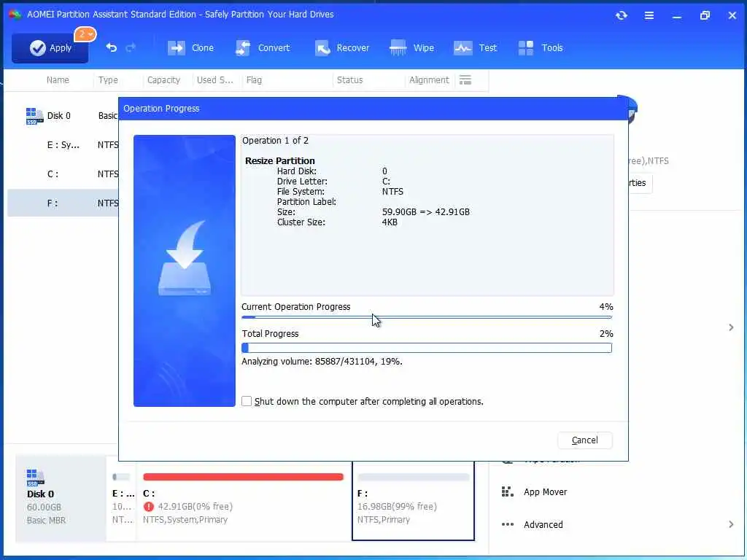Click the red warning icon on C:

[x=149, y=507]
